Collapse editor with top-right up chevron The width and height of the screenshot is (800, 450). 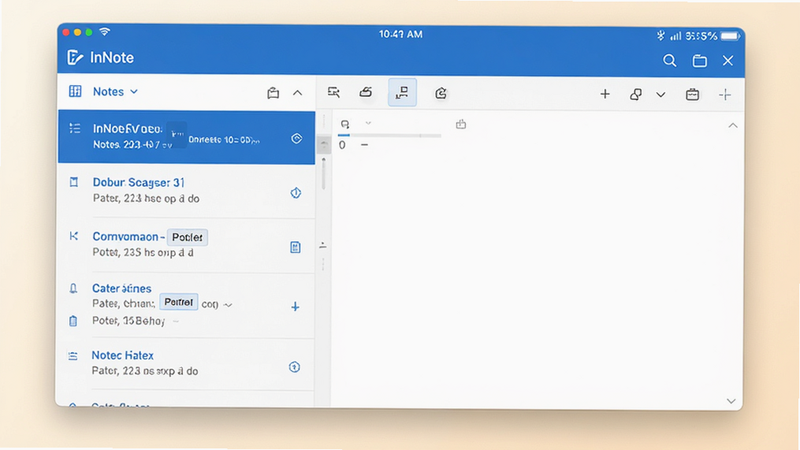click(733, 126)
